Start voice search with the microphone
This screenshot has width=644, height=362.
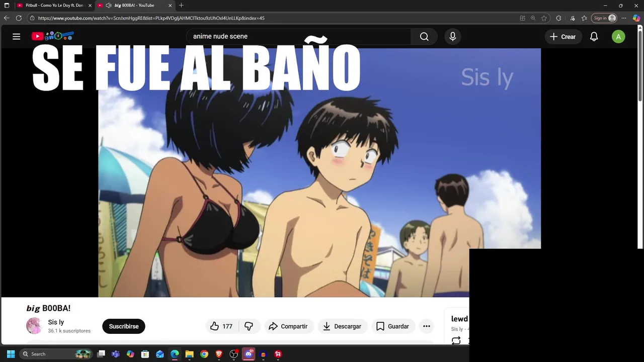453,37
